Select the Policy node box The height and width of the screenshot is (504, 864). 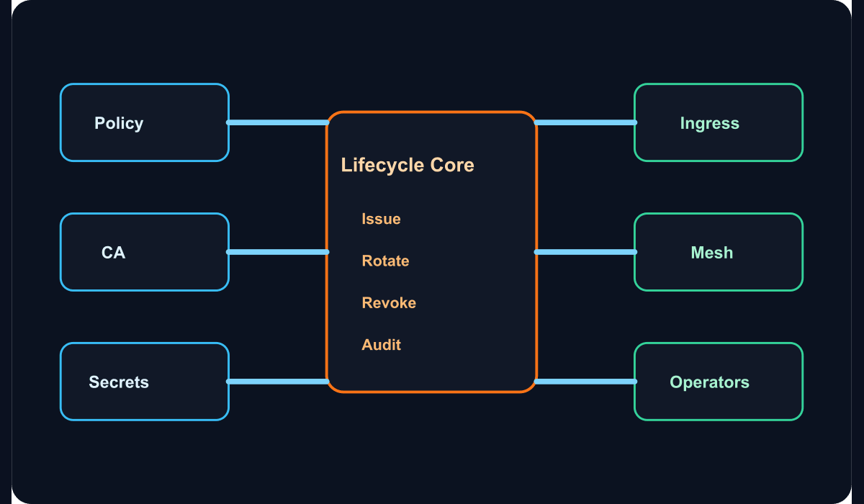(x=145, y=122)
